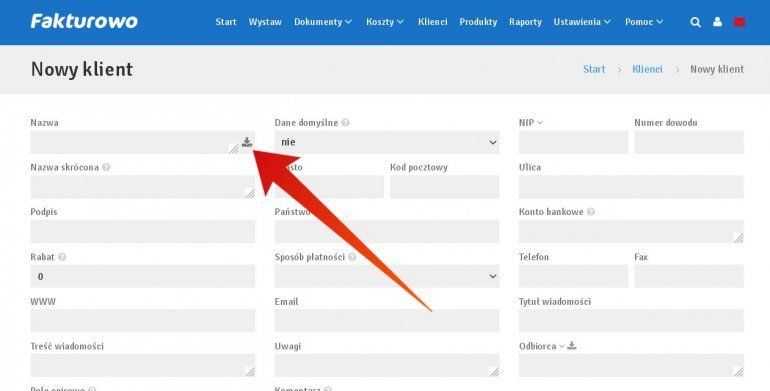Expand the Pomoc menu

pos(644,22)
